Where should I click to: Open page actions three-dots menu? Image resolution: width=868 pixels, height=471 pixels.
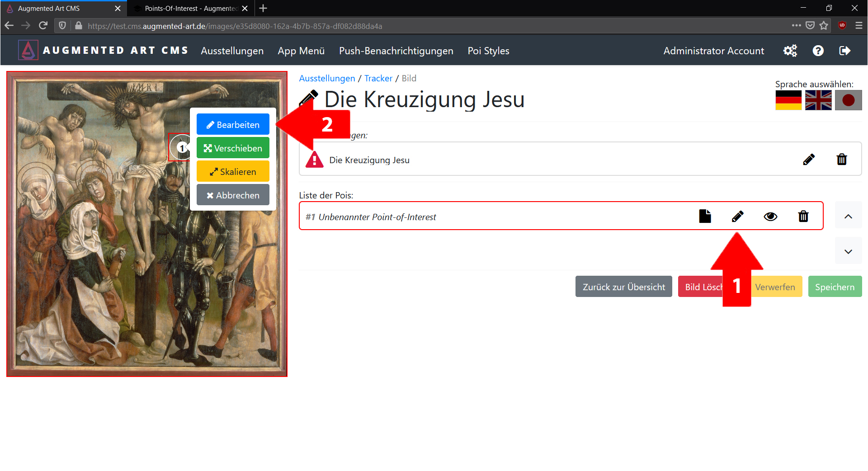tap(796, 26)
